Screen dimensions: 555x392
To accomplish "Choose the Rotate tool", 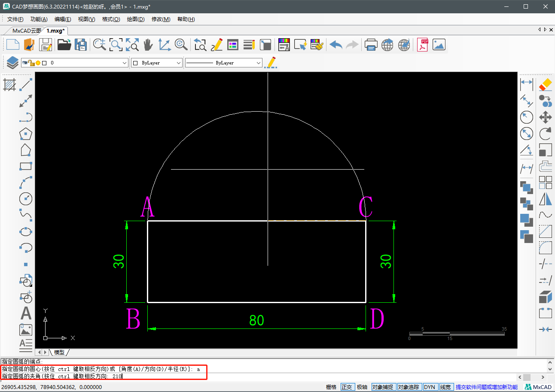I will pyautogui.click(x=545, y=134).
